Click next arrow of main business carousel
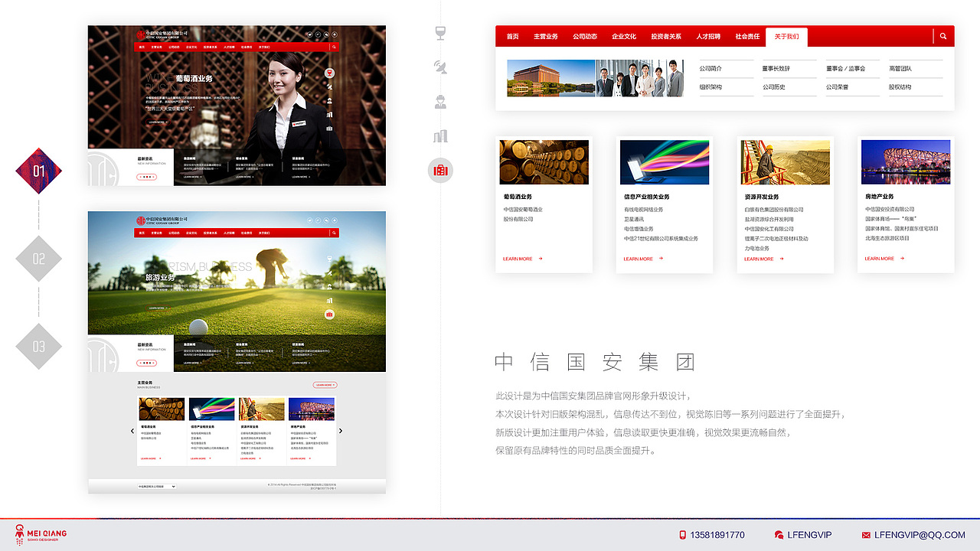 [x=341, y=431]
